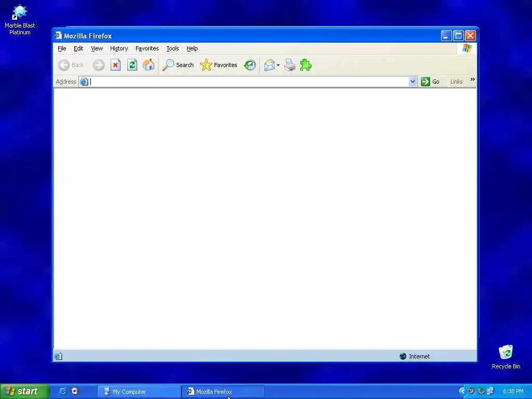This screenshot has height=399, width=532.
Task: Minimize the Mozilla Firefox window
Action: 446,36
